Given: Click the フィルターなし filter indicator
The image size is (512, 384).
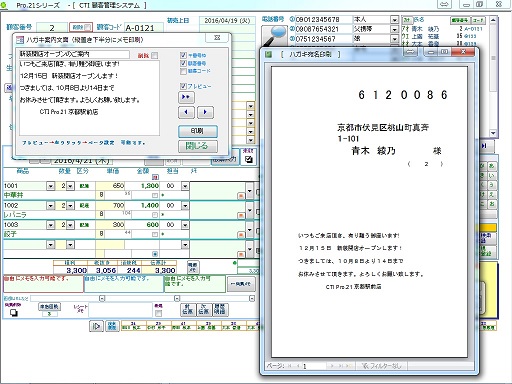Looking at the screenshot, I should click(x=382, y=366).
